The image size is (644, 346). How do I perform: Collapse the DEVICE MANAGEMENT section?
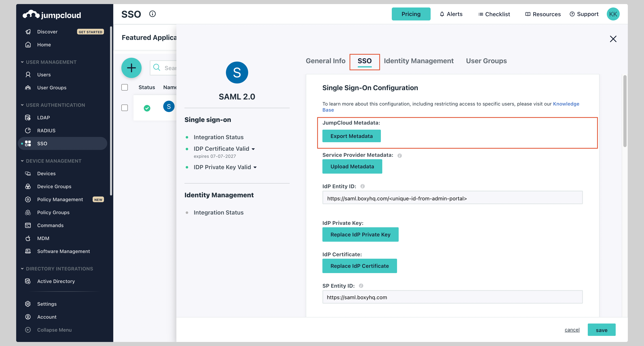coord(22,161)
